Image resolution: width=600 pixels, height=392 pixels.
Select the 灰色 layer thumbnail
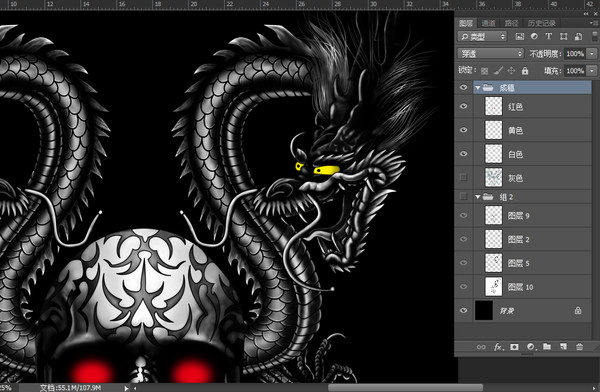494,178
